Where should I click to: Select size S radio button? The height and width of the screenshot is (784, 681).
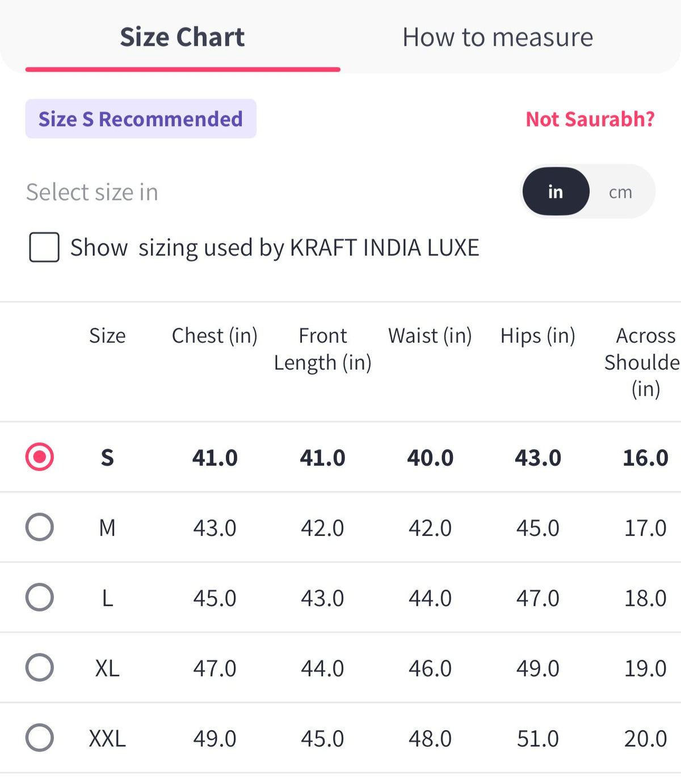pyautogui.click(x=40, y=457)
